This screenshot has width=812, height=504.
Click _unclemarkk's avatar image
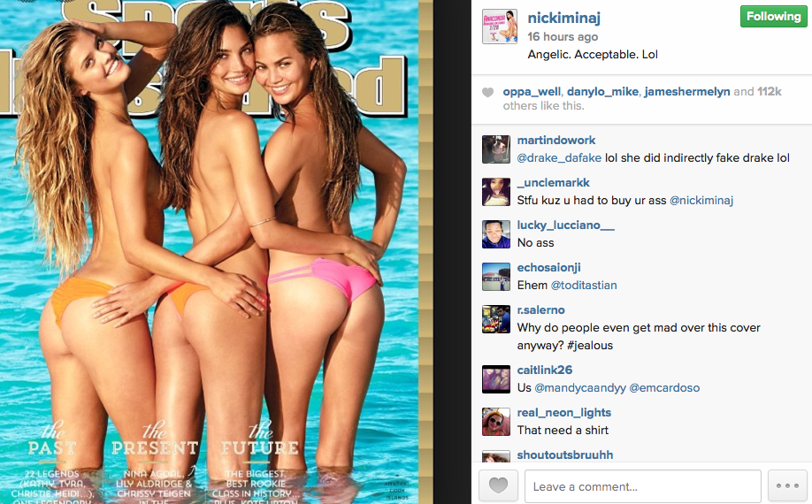[x=496, y=192]
